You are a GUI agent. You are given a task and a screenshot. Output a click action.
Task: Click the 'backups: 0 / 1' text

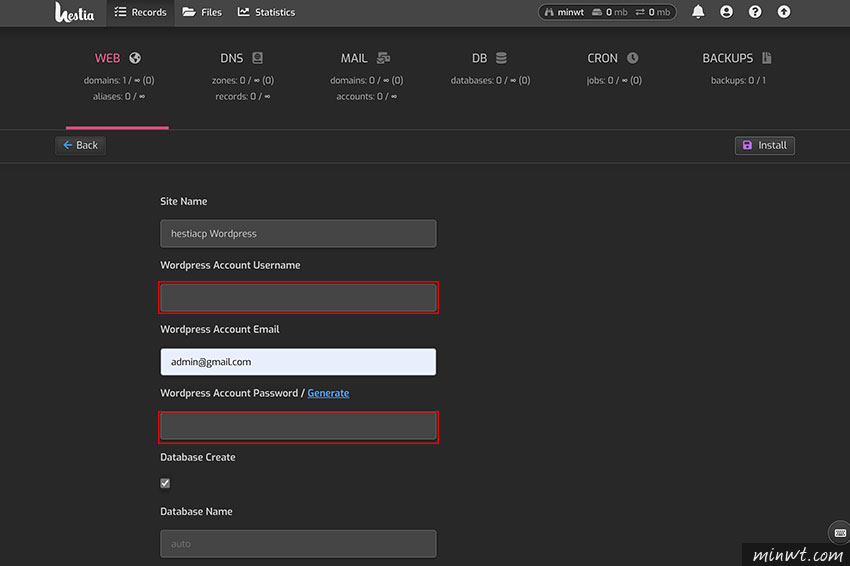coord(738,80)
